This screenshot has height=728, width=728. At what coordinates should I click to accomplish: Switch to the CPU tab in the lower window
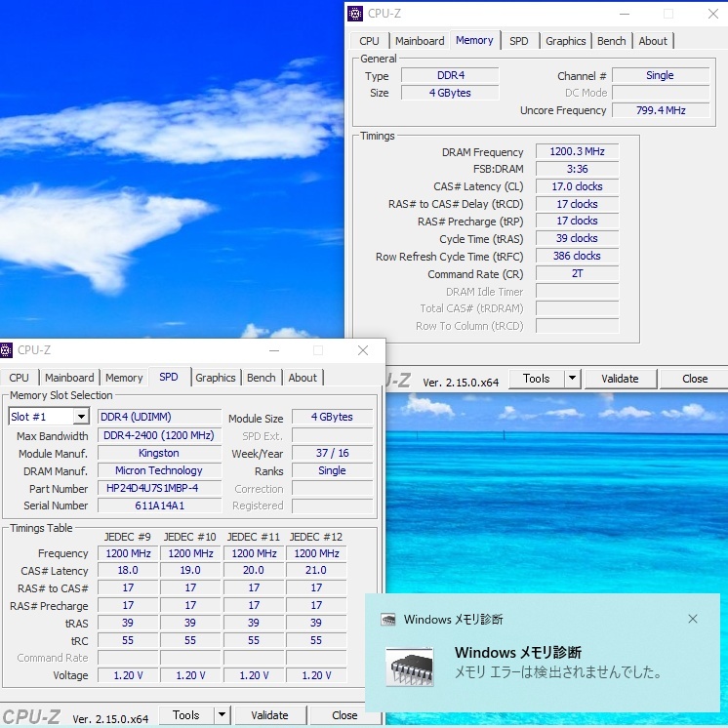tap(20, 378)
